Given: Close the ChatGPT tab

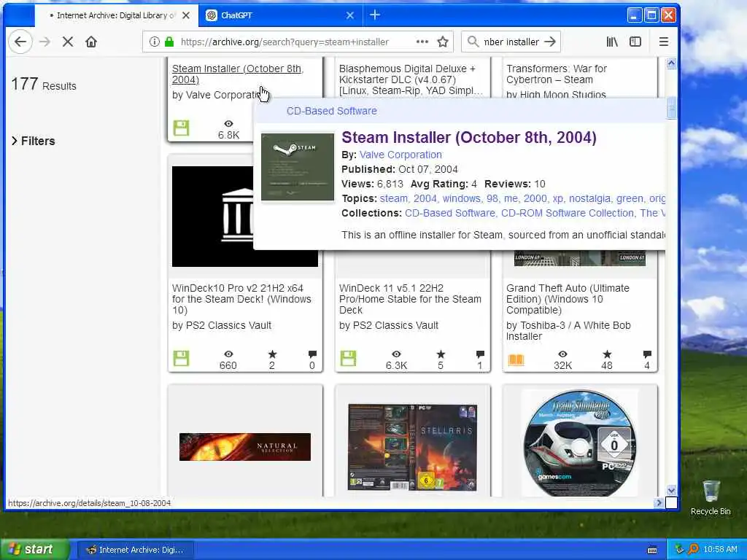Looking at the screenshot, I should [x=349, y=15].
